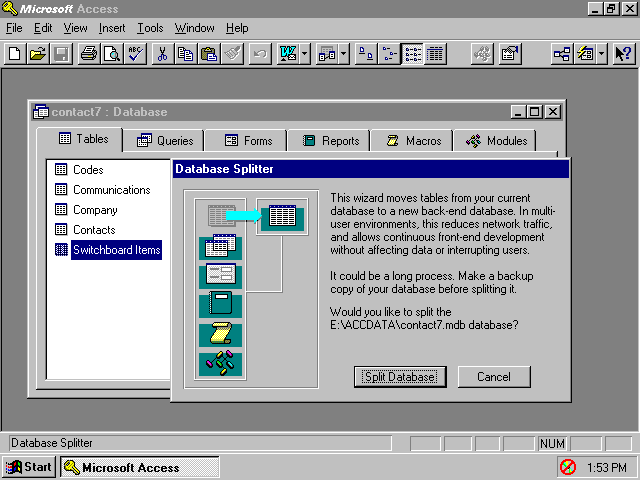Switch to Large Icons view

coord(365,54)
